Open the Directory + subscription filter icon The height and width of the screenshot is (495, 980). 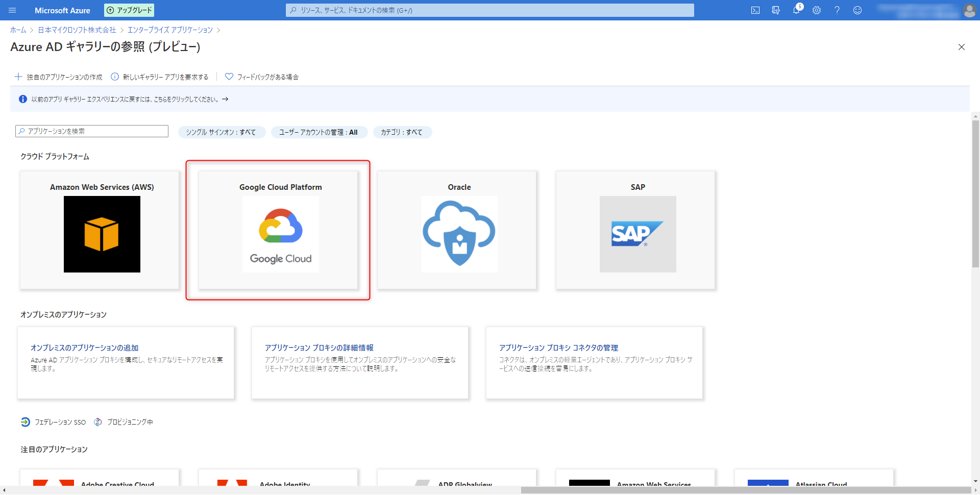[776, 10]
